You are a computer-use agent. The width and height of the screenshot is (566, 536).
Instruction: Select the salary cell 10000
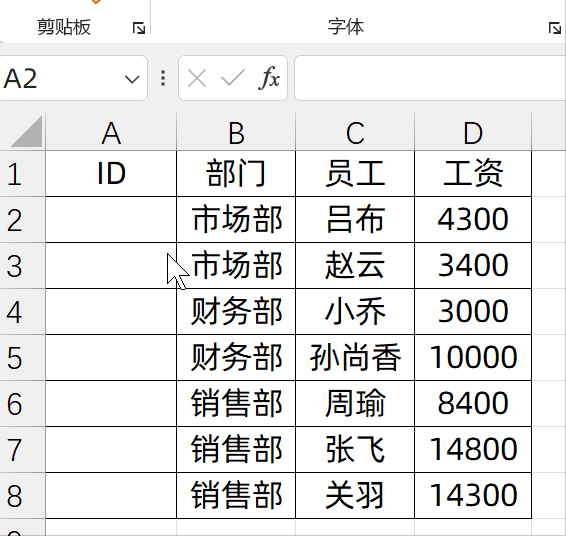coord(473,357)
